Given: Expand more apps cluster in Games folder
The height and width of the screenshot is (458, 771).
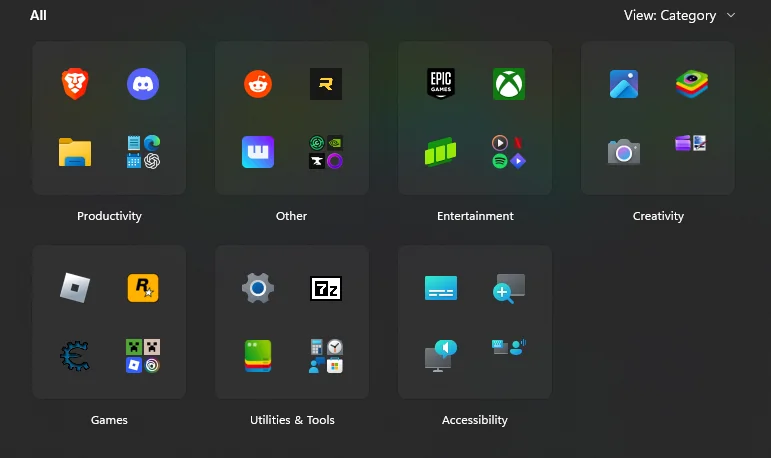Looking at the screenshot, I should pos(143,356).
